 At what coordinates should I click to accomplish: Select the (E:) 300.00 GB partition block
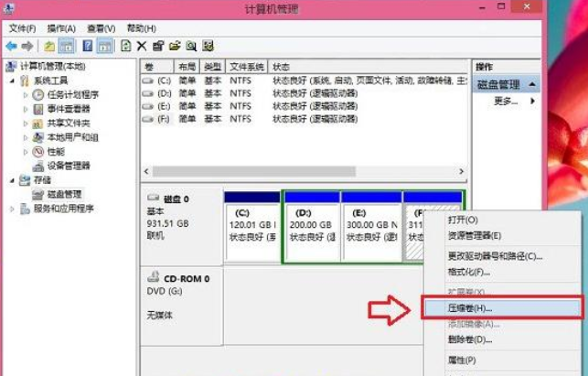[371, 227]
